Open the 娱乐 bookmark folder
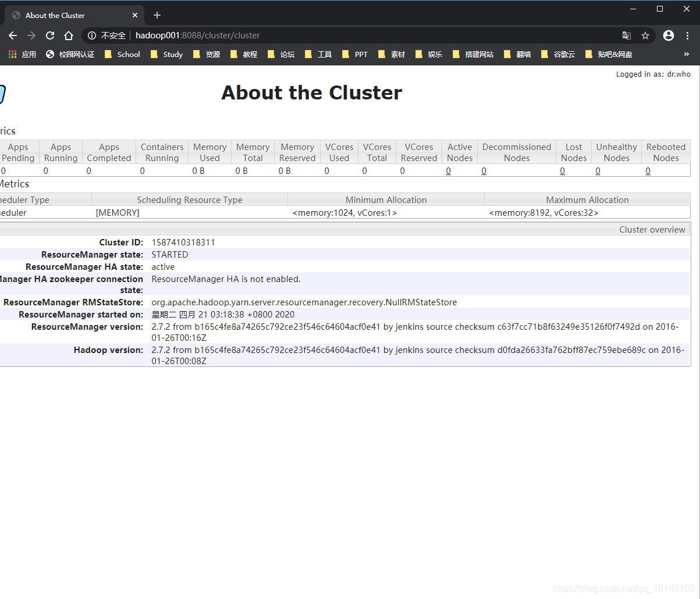The height and width of the screenshot is (599, 700). [x=429, y=54]
